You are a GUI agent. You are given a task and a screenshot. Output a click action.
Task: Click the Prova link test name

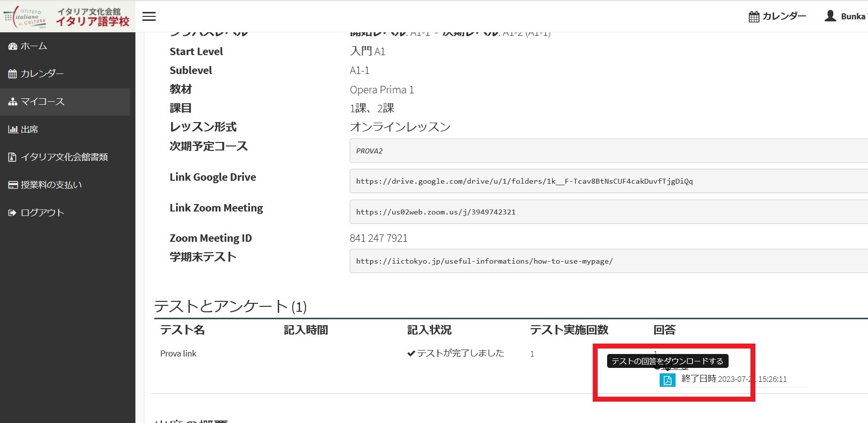click(x=178, y=353)
